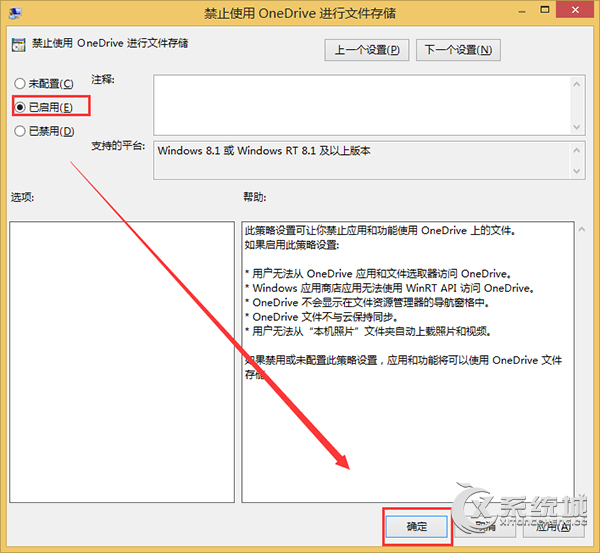
Task: Click the text 'Windows 8.1 或 Windows RT 8.1 及以上版本'
Action: tap(264, 151)
